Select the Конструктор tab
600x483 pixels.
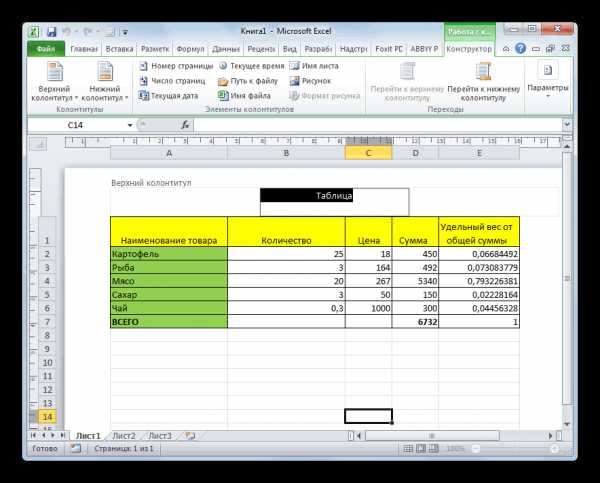tap(469, 49)
